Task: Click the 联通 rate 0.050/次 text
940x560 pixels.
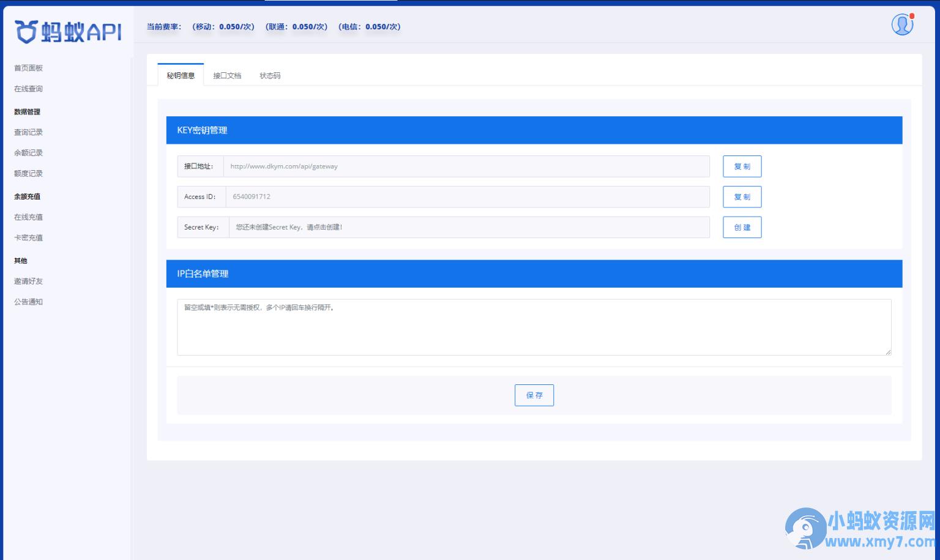Action: tap(297, 27)
